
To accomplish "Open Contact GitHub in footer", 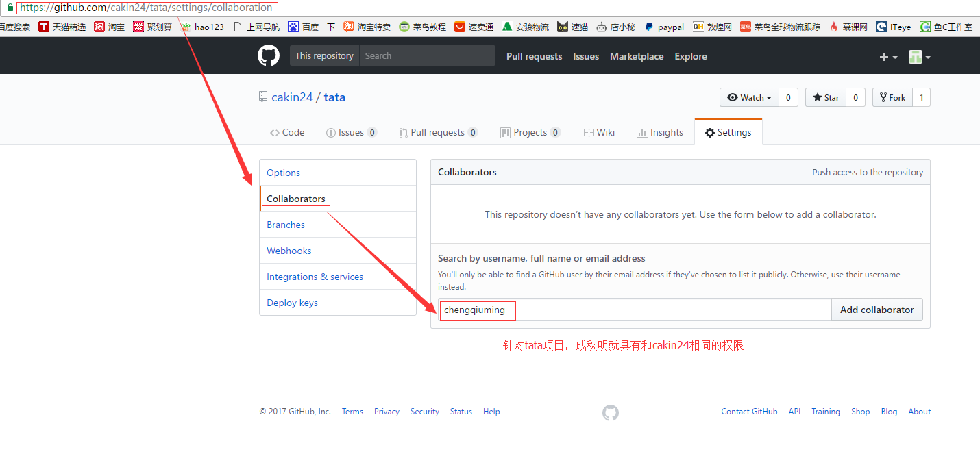I will point(749,412).
